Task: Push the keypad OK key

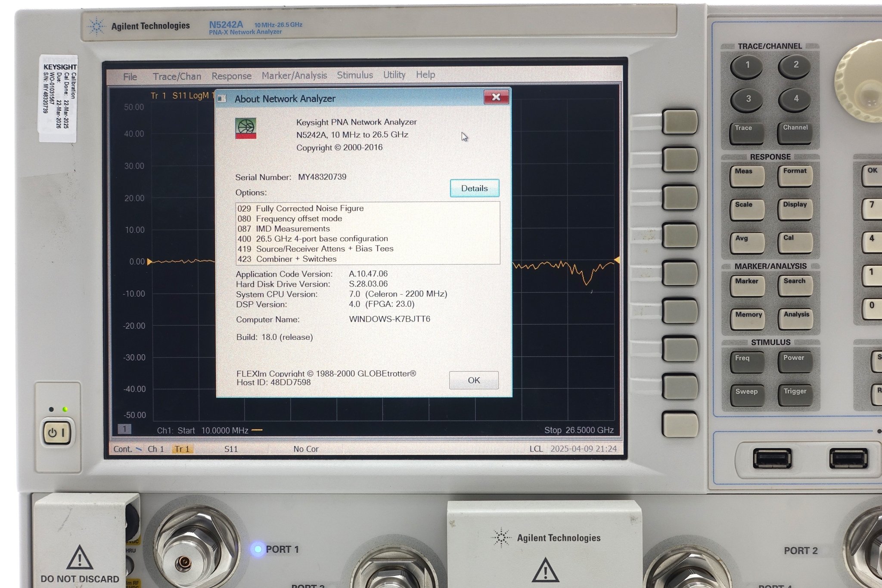Action: [x=871, y=176]
